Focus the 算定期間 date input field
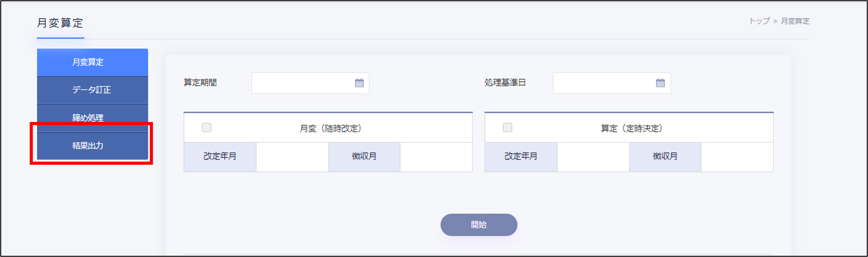 (x=302, y=83)
